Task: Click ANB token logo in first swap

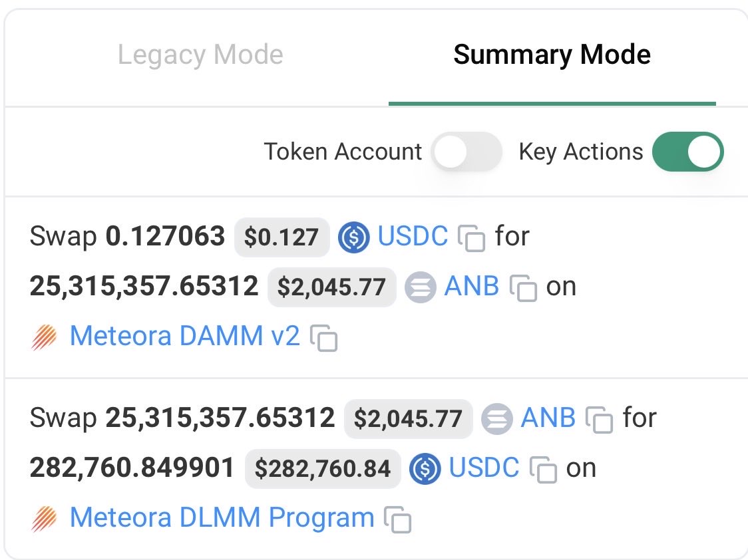Action: [421, 287]
